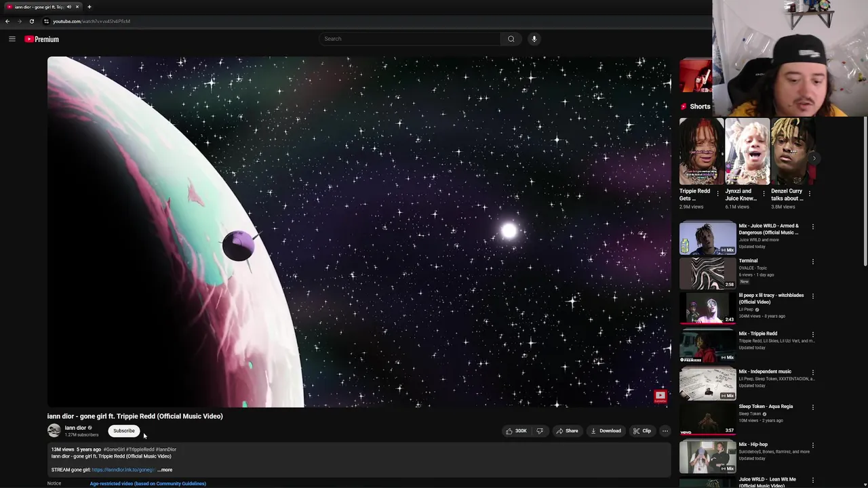Viewport: 868px width, 488px height.
Task: Open Mix - Independent music thumbnail
Action: click(707, 384)
